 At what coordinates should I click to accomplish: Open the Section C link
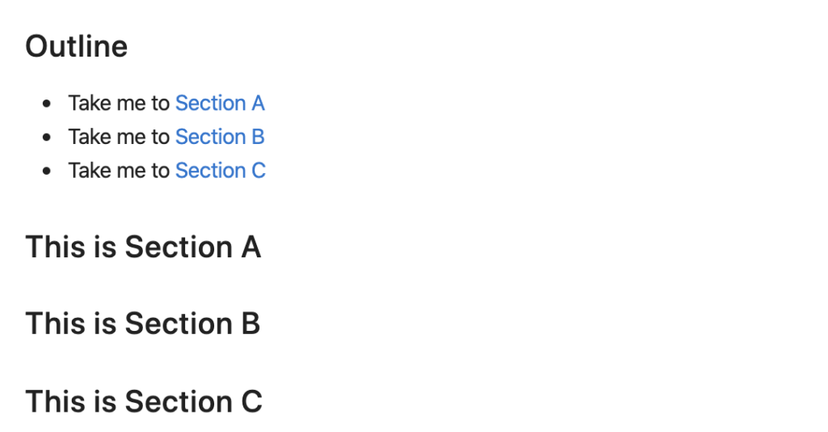pos(220,171)
